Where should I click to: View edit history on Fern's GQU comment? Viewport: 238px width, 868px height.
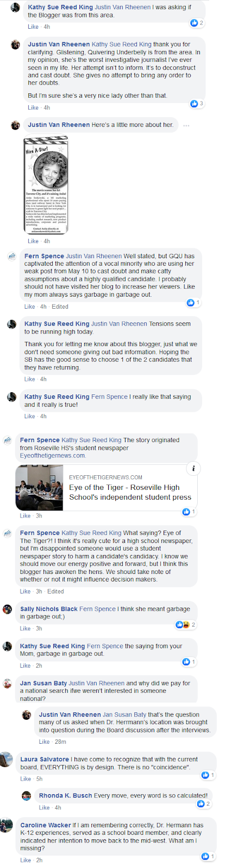click(60, 307)
